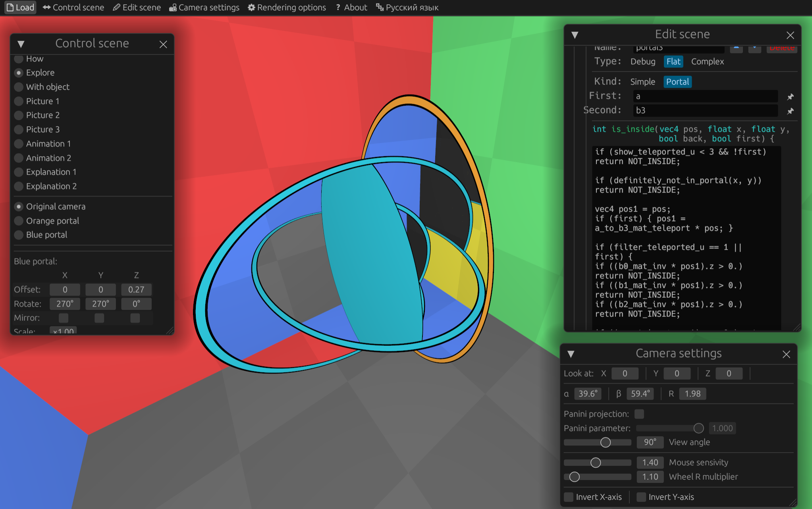Image resolution: width=812 pixels, height=509 pixels.
Task: Select the Camera settings gamepad icon
Action: pyautogui.click(x=173, y=7)
